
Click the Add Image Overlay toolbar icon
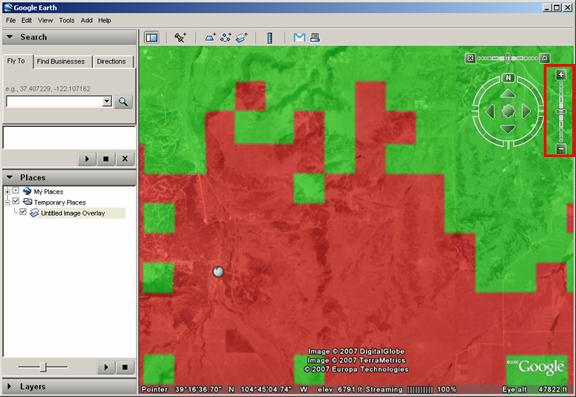[x=241, y=37]
